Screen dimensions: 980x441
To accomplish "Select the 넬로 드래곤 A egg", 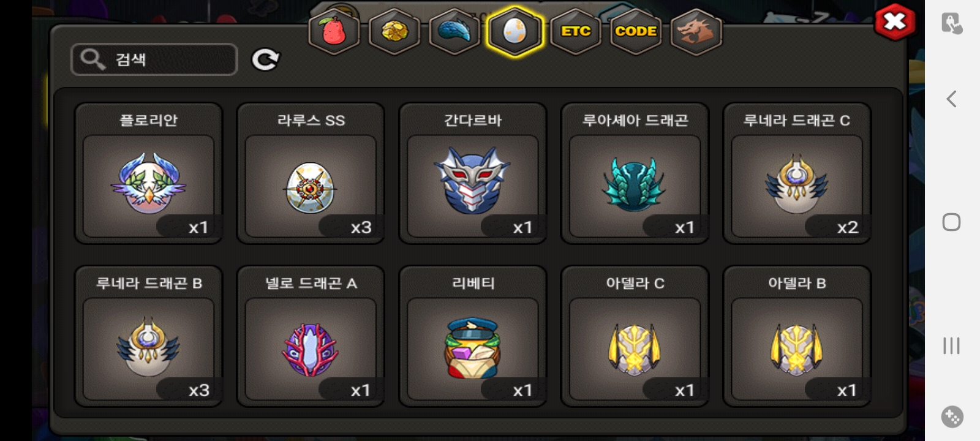I will pos(311,336).
